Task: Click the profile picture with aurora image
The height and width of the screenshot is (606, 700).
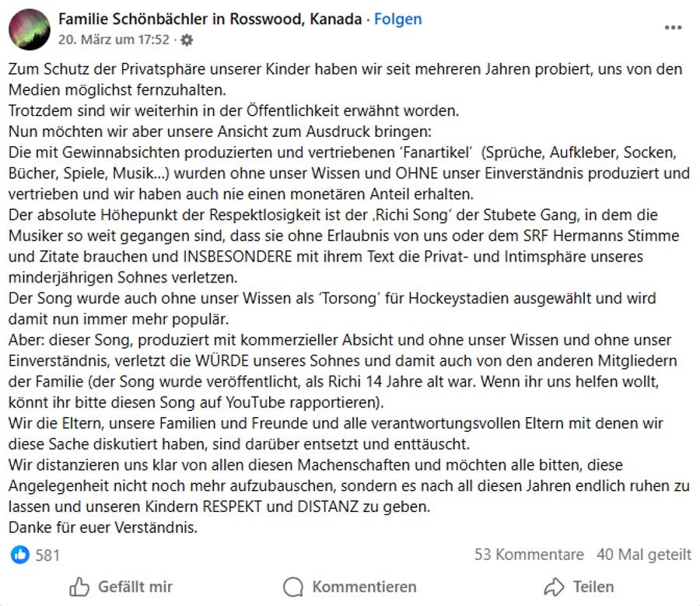Action: pyautogui.click(x=28, y=26)
